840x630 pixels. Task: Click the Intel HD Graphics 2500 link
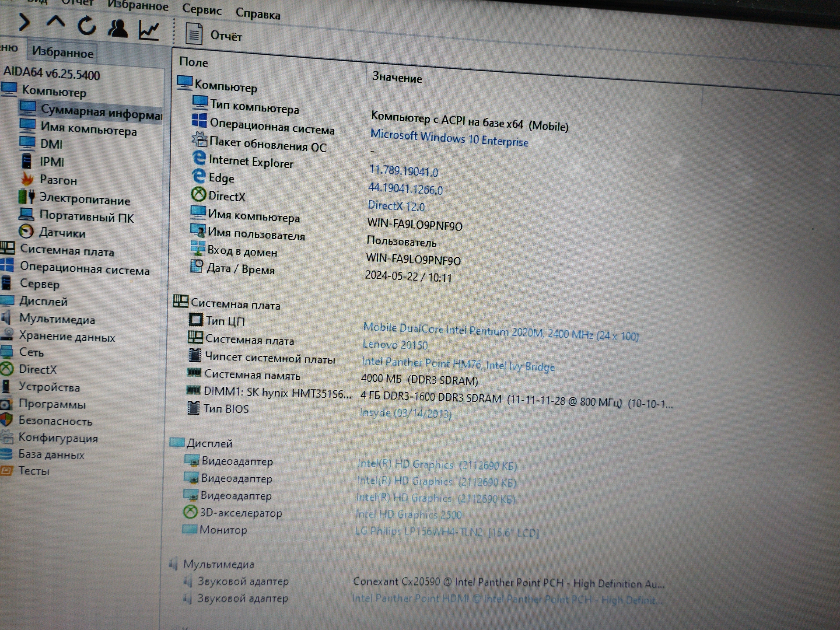click(x=409, y=514)
